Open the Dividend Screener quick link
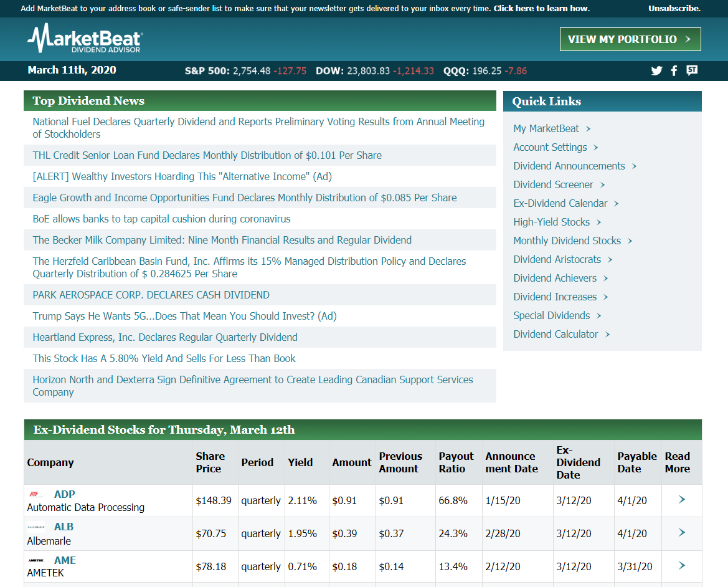The image size is (728, 587). coord(553,184)
